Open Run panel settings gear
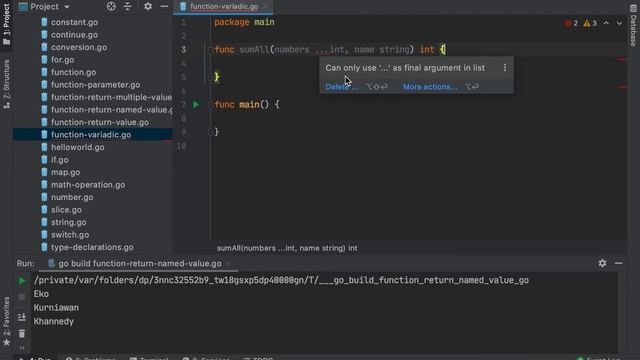This screenshot has height=360, width=640. coord(602,263)
